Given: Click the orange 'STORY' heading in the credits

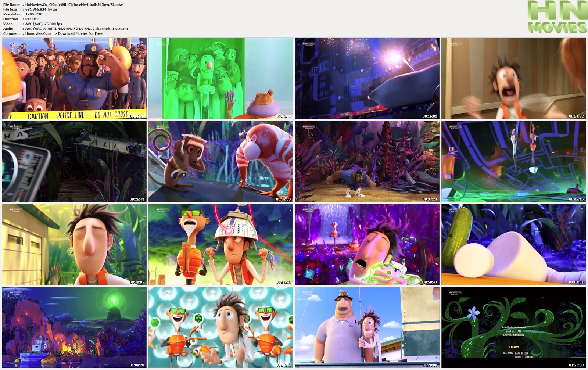Looking at the screenshot, I should 514,347.
